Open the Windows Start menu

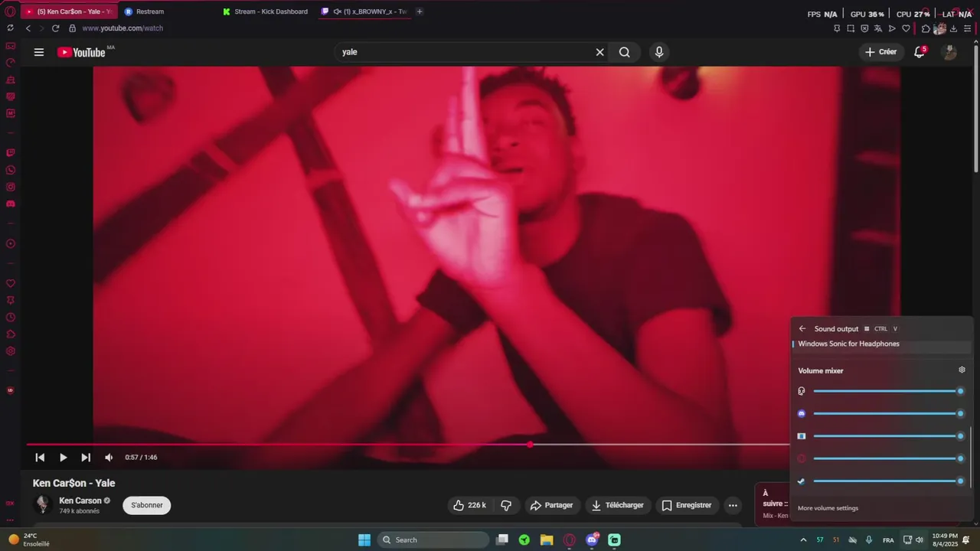pyautogui.click(x=364, y=540)
